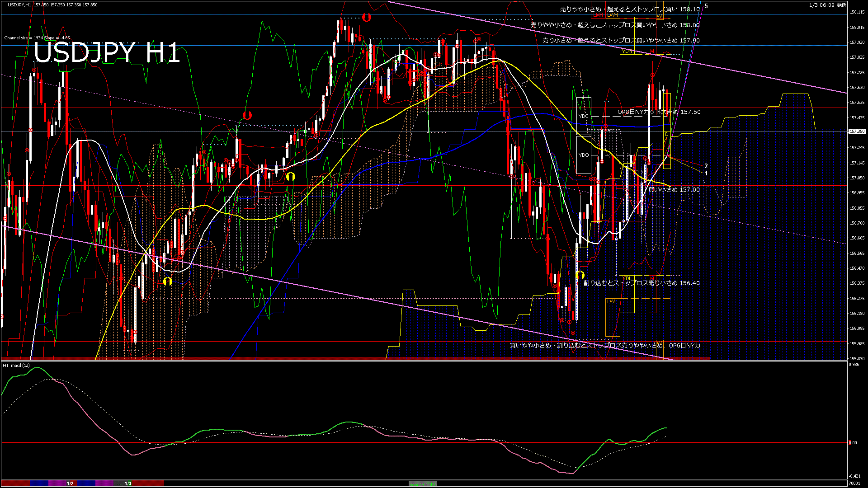Click the YDH yesterday-high label
Screen dimensions: 868x488
click(627, 51)
